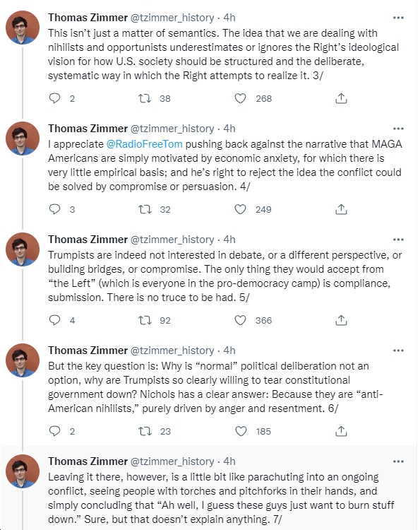This screenshot has width=420, height=530.
Task: Open more options for first tweet
Action: coord(398,18)
